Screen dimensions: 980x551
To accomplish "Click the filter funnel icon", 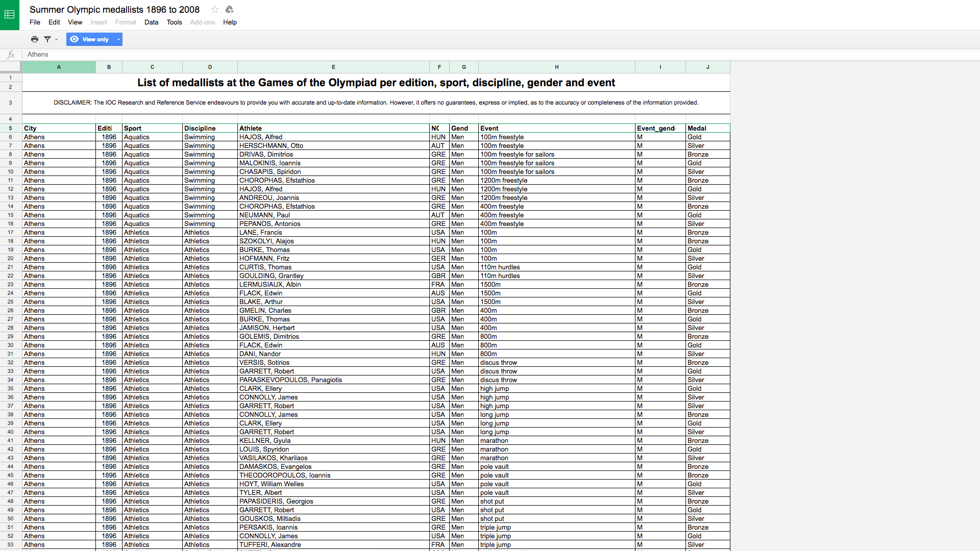I will point(47,39).
